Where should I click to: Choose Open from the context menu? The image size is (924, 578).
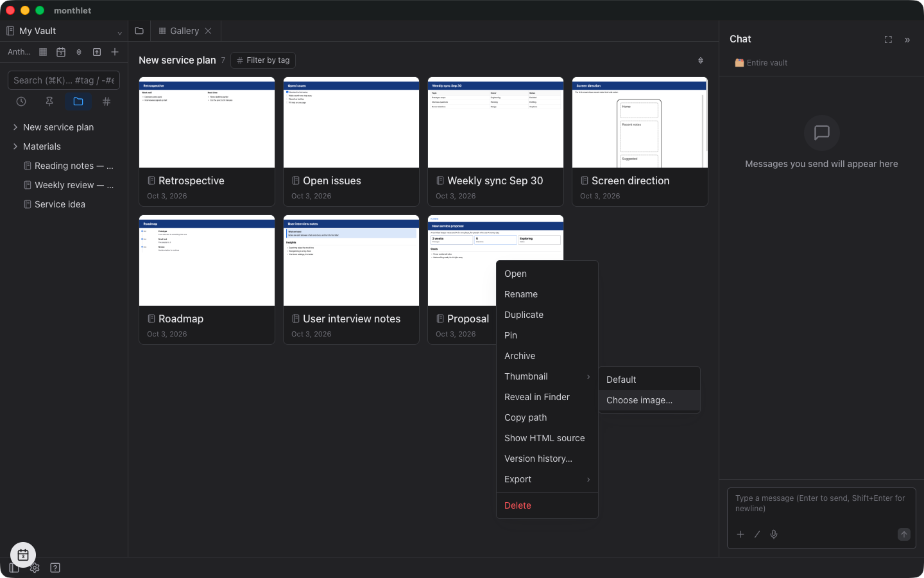[547, 274]
